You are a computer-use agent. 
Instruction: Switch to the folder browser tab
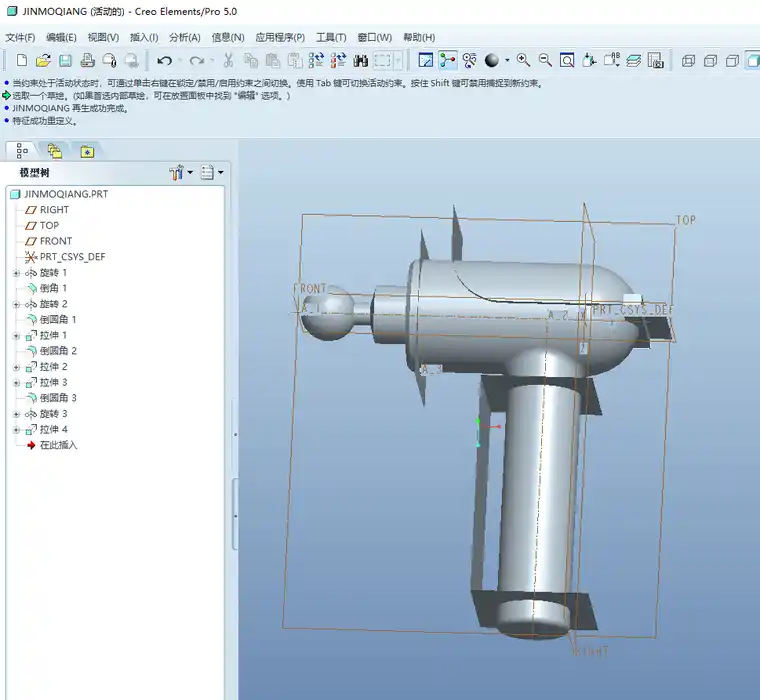pyautogui.click(x=54, y=151)
